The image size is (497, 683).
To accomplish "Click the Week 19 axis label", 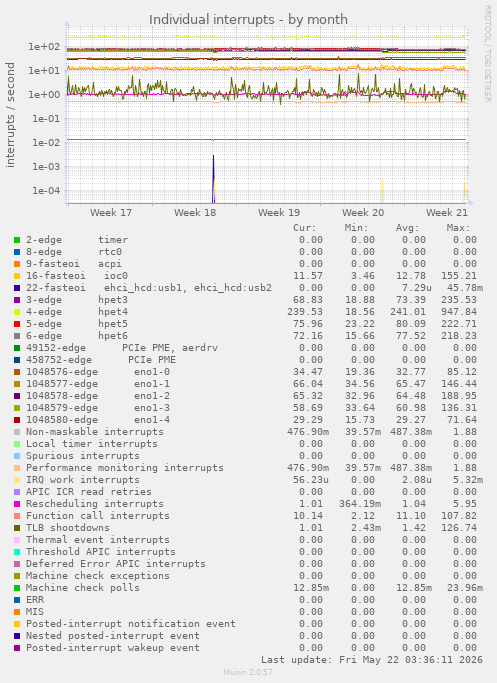I will coord(279,213).
